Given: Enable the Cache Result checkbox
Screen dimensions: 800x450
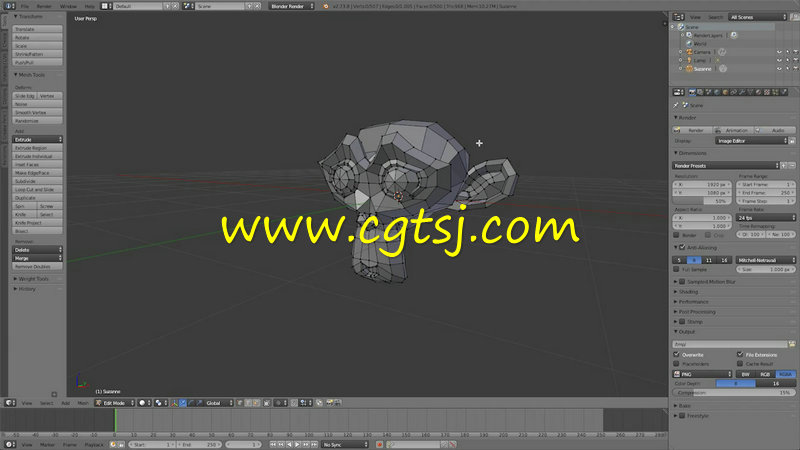Looking at the screenshot, I should 740,364.
